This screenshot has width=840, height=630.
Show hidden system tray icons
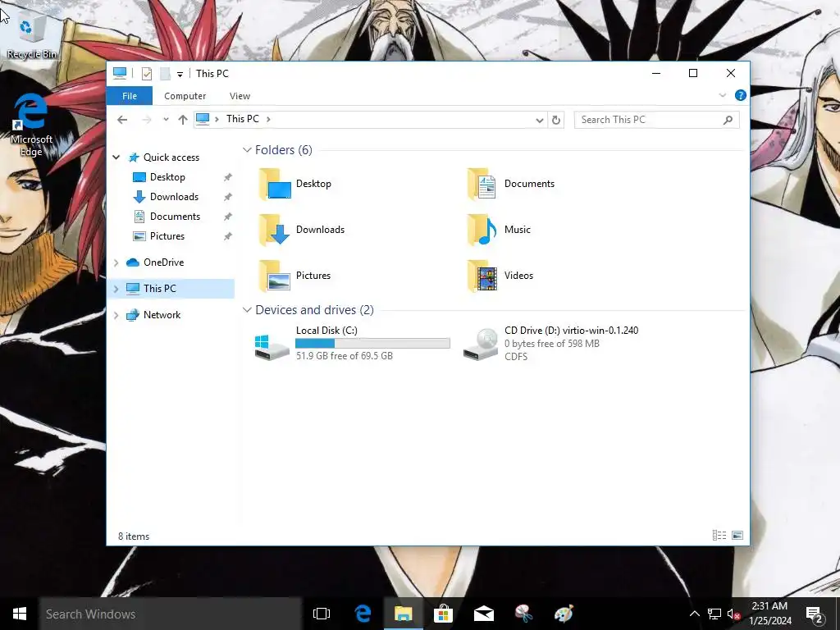click(x=694, y=614)
